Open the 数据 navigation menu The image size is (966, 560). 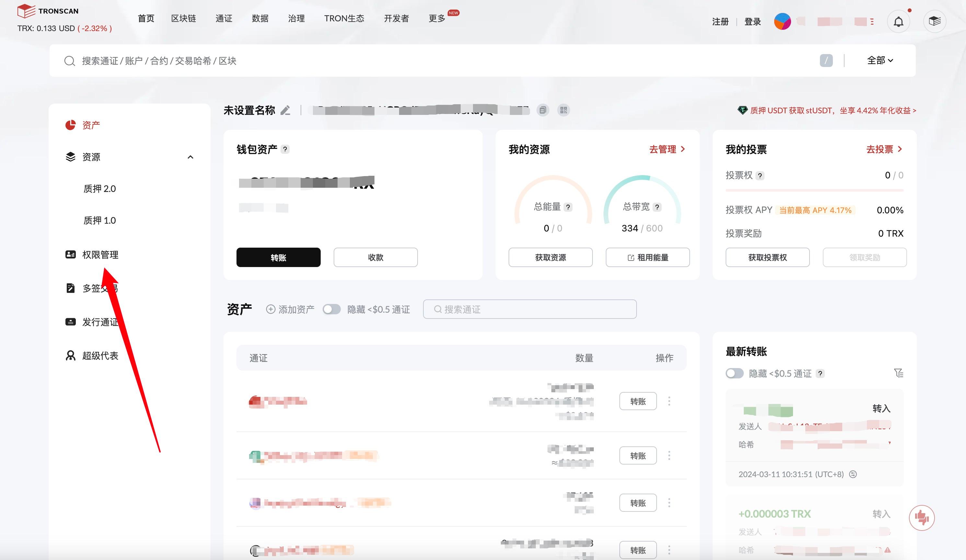click(260, 18)
